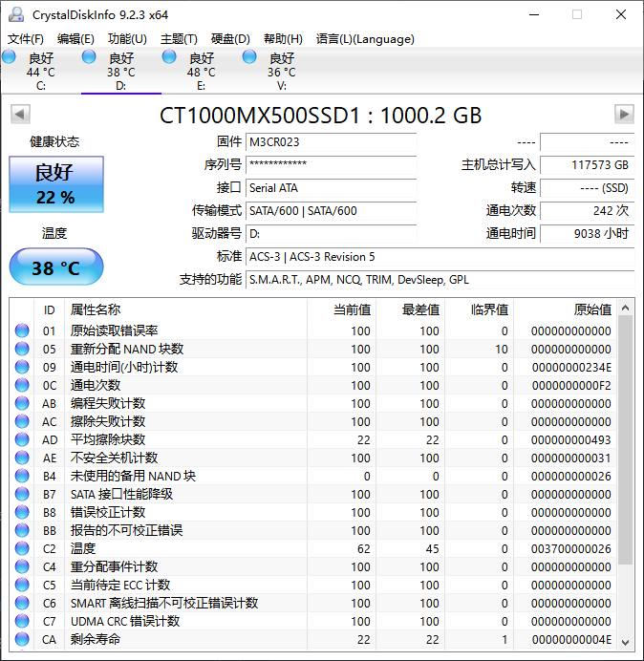Viewport: 644px width, 661px height.
Task: Select the V: drive tab at 36 °C
Action: click(x=281, y=72)
